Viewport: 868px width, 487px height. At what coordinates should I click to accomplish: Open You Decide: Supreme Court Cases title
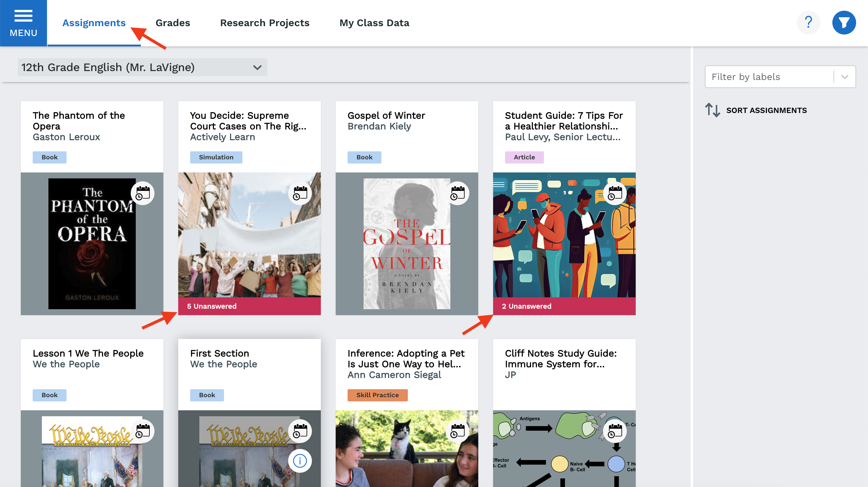[248, 121]
